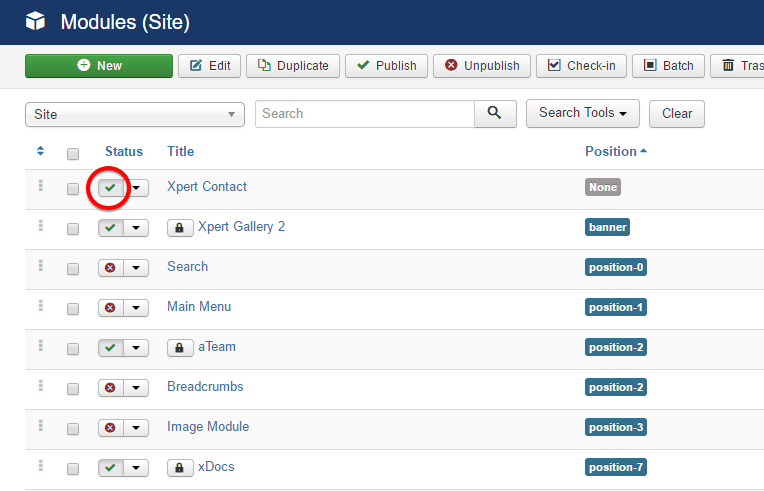
Task: Click the red unpublished icon for Search module
Action: pos(110,268)
